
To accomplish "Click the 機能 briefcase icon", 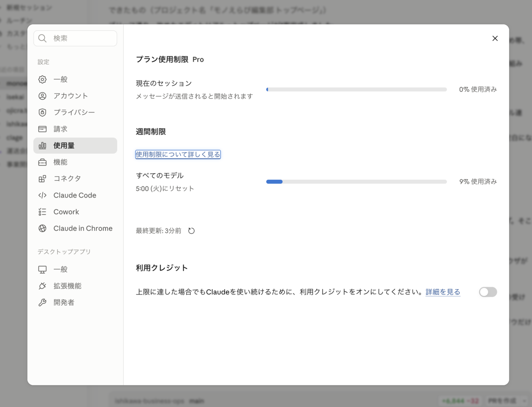I will (x=43, y=162).
